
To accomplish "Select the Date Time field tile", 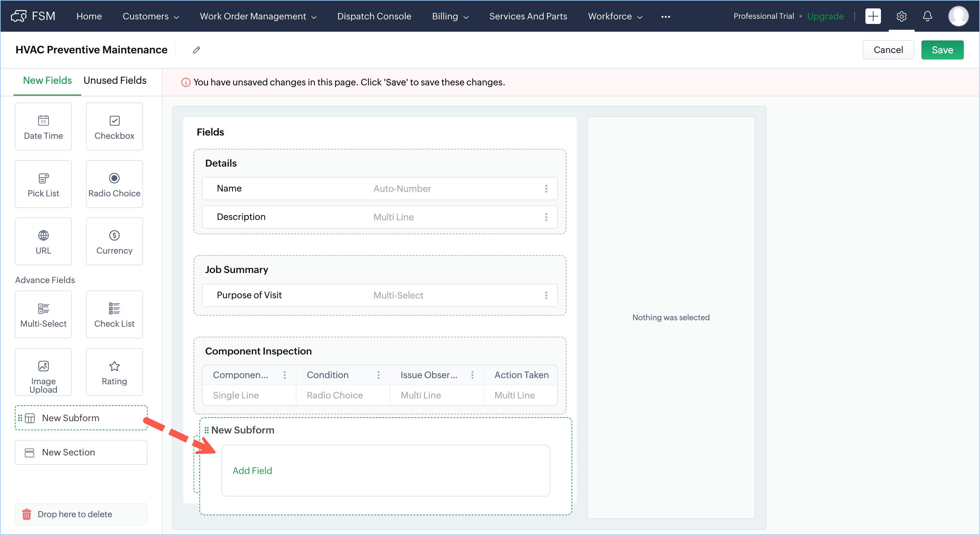I will point(43,126).
